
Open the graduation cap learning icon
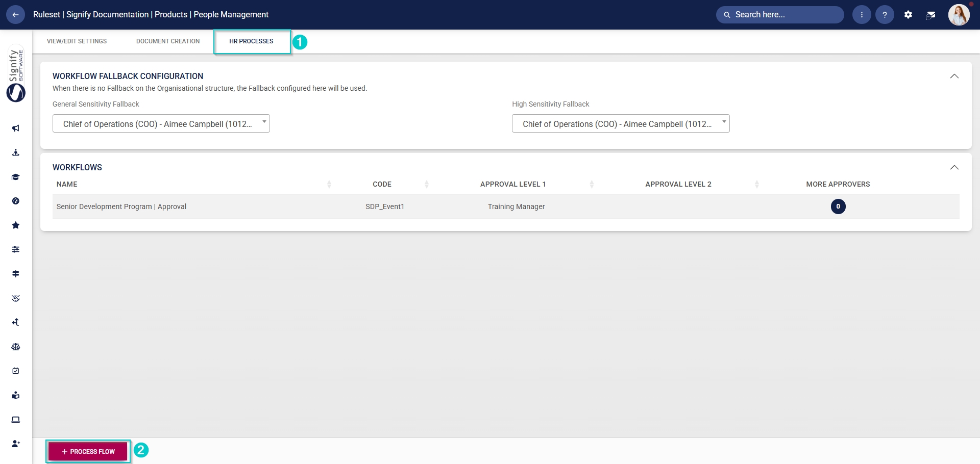click(x=16, y=177)
